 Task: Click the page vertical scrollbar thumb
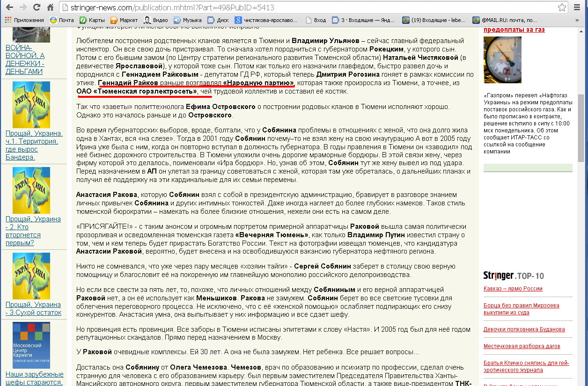[x=581, y=128]
